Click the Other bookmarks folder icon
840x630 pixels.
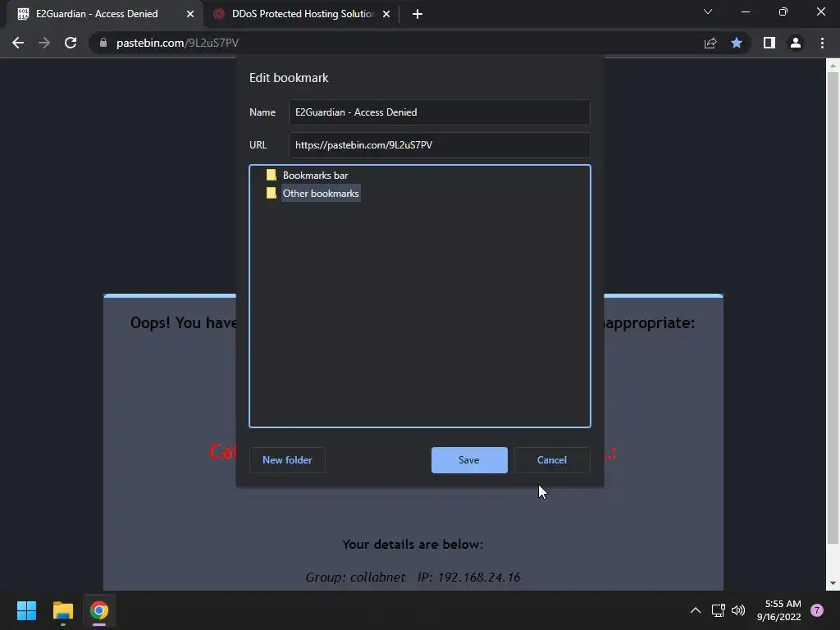[x=271, y=193]
